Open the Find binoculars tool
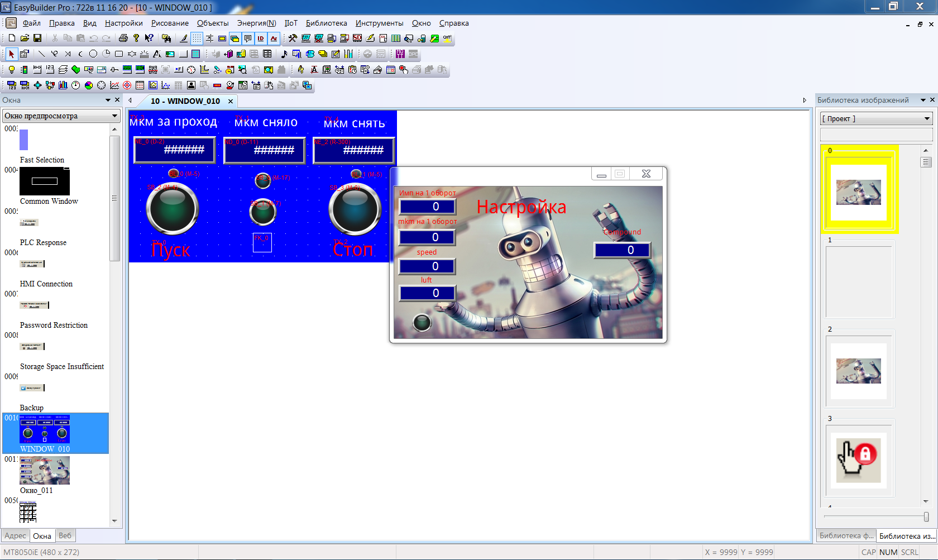The height and width of the screenshot is (560, 938). point(166,38)
